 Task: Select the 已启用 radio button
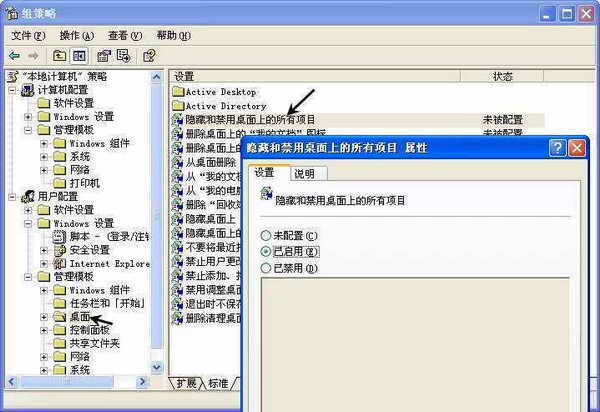265,251
